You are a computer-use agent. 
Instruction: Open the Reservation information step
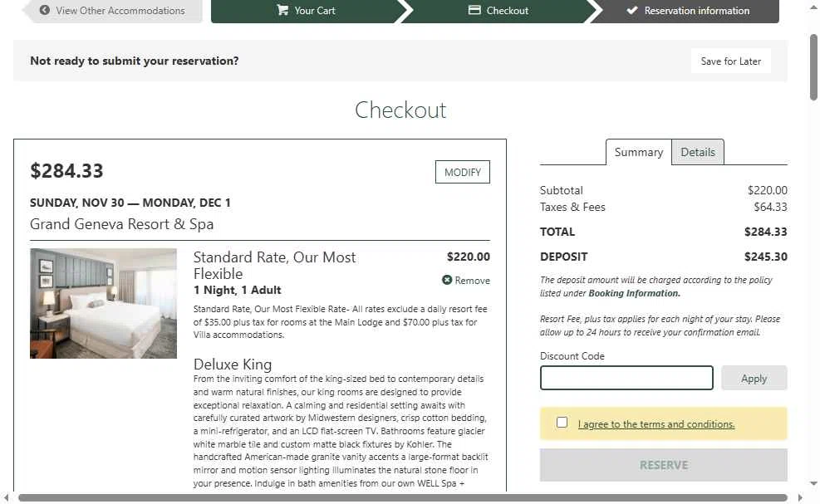pyautogui.click(x=688, y=11)
